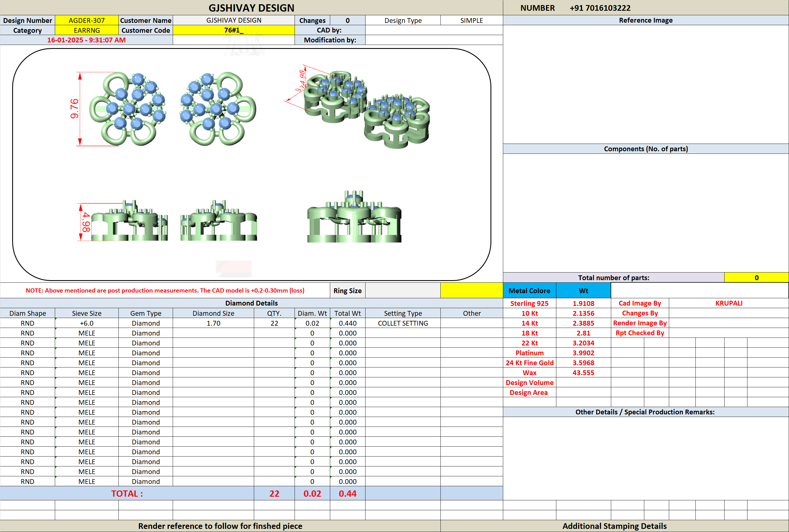
Task: Click the yellow cell beside Ring Size
Action: [x=472, y=290]
